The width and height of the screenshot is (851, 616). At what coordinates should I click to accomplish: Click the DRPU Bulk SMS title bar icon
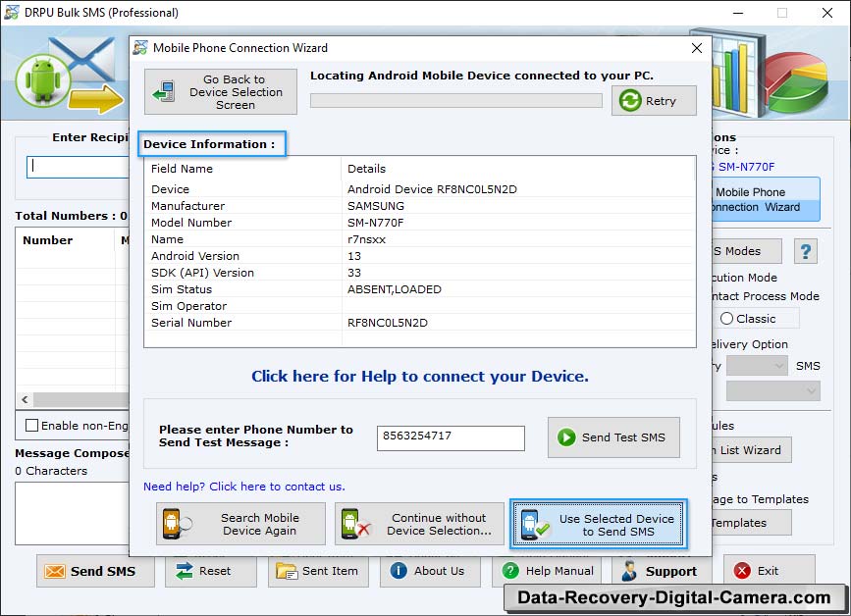point(12,12)
